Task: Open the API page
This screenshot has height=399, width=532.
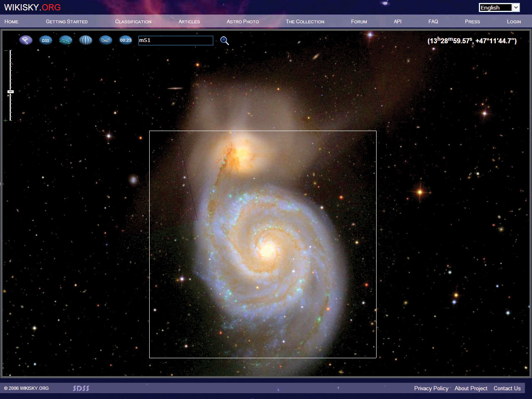Action: click(398, 21)
